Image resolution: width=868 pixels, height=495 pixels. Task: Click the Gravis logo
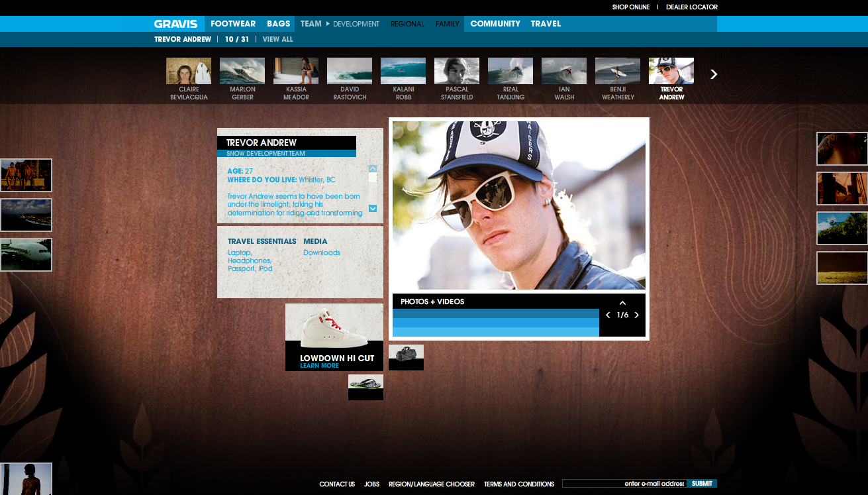click(175, 24)
